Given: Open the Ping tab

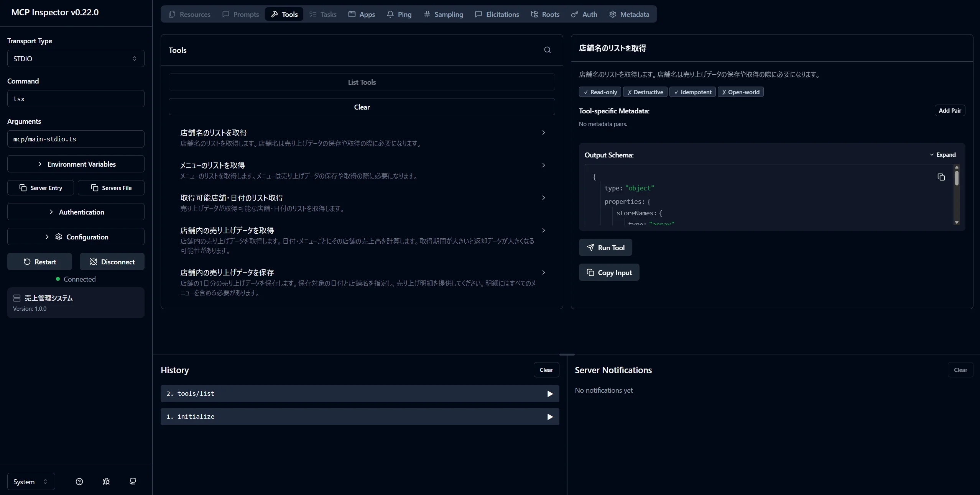Looking at the screenshot, I should point(399,14).
